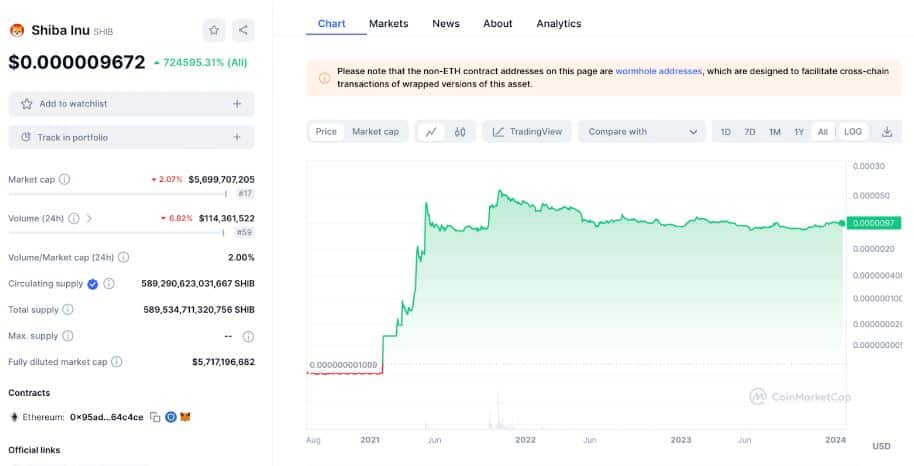
Task: Copy the Ethereum contract address
Action: click(155, 417)
